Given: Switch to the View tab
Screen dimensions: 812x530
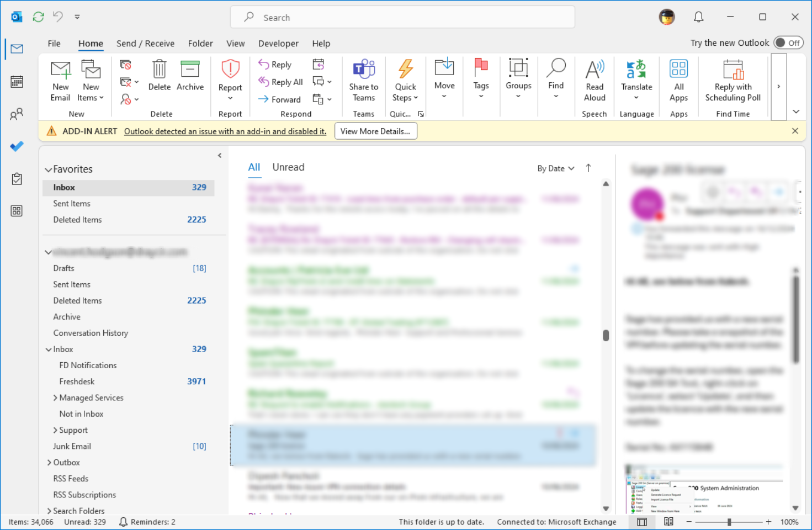Looking at the screenshot, I should (x=236, y=44).
